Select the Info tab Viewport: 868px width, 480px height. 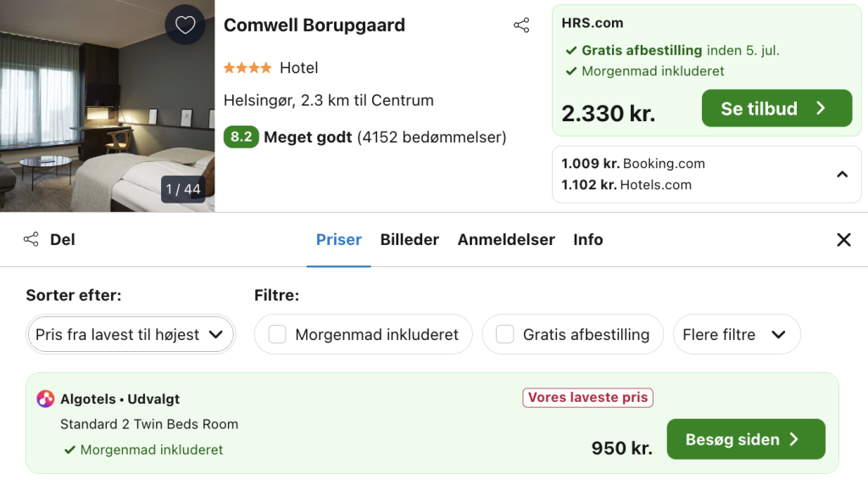588,240
